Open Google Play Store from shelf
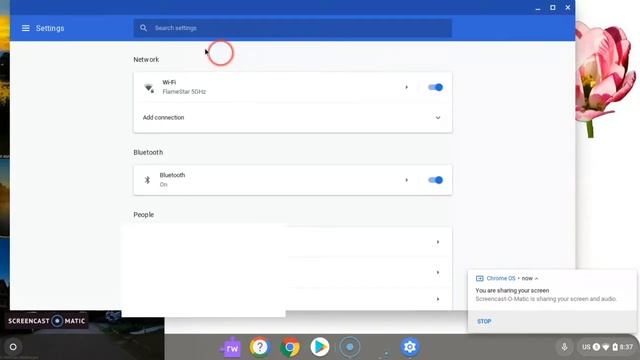The width and height of the screenshot is (640, 360). 320,347
